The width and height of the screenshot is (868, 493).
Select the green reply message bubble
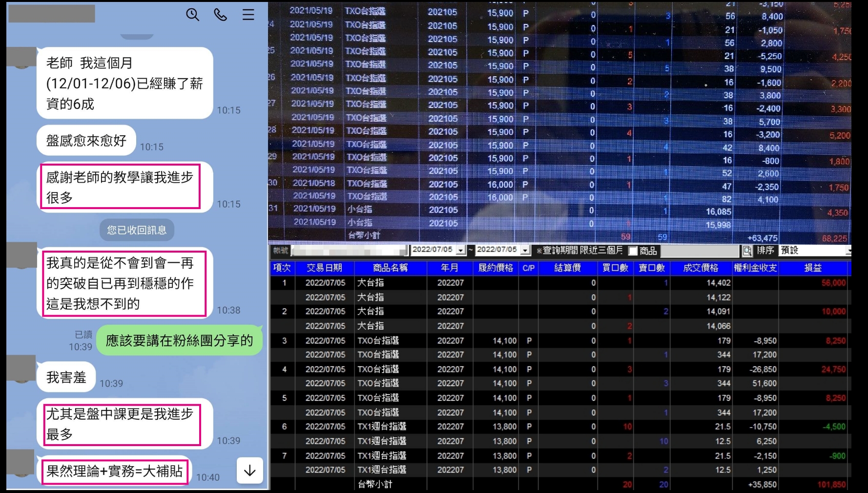pyautogui.click(x=179, y=340)
